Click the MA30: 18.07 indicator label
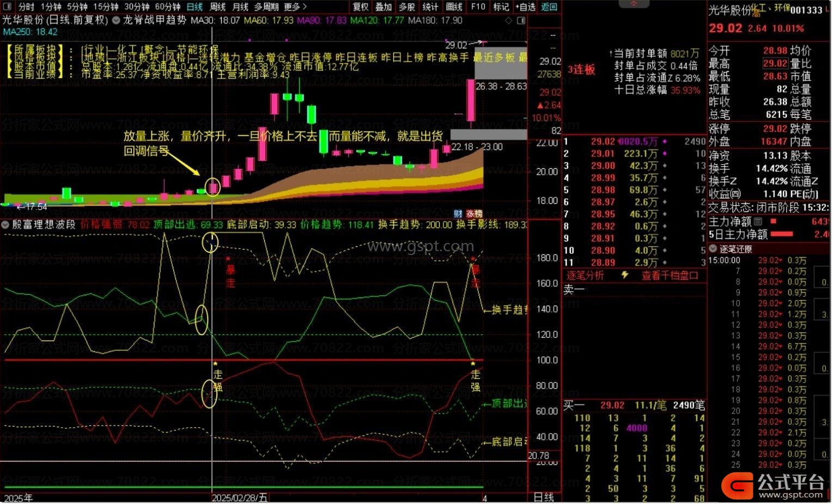833x504 pixels. tap(215, 20)
